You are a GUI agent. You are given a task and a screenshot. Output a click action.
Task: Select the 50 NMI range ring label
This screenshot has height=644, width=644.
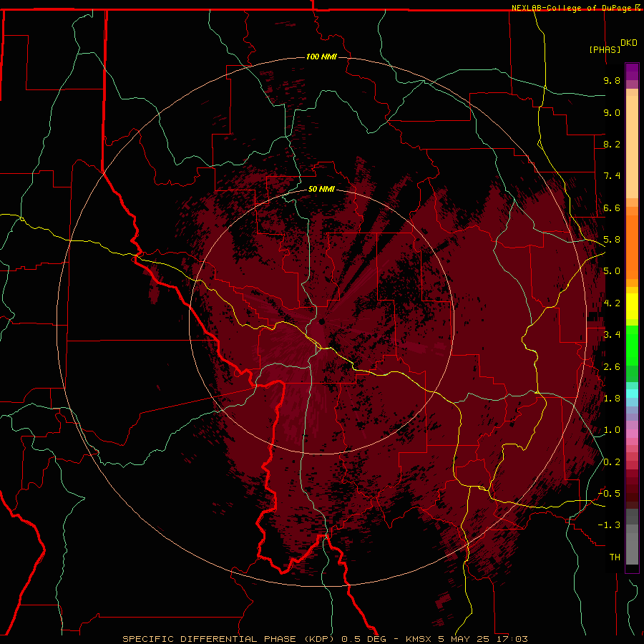(321, 189)
